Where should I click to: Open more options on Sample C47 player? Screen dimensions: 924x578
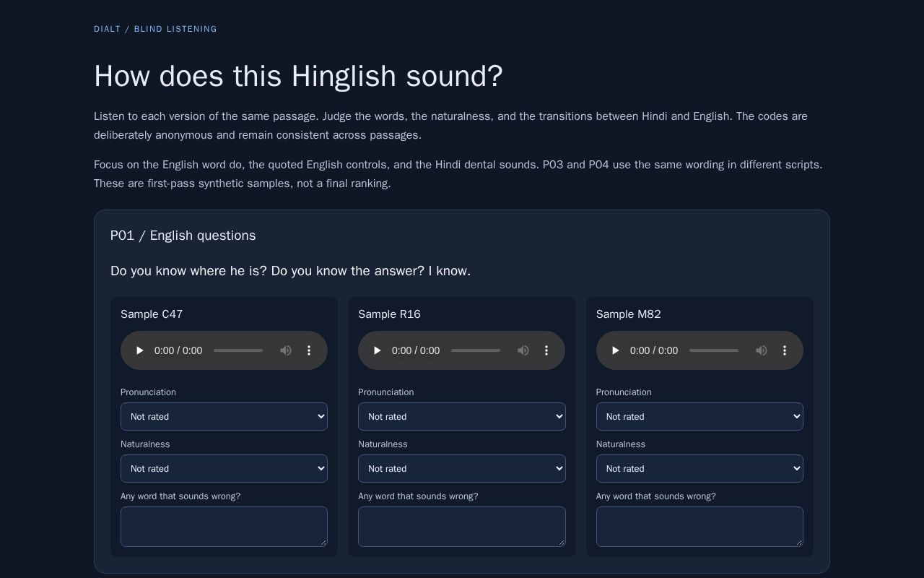click(309, 350)
